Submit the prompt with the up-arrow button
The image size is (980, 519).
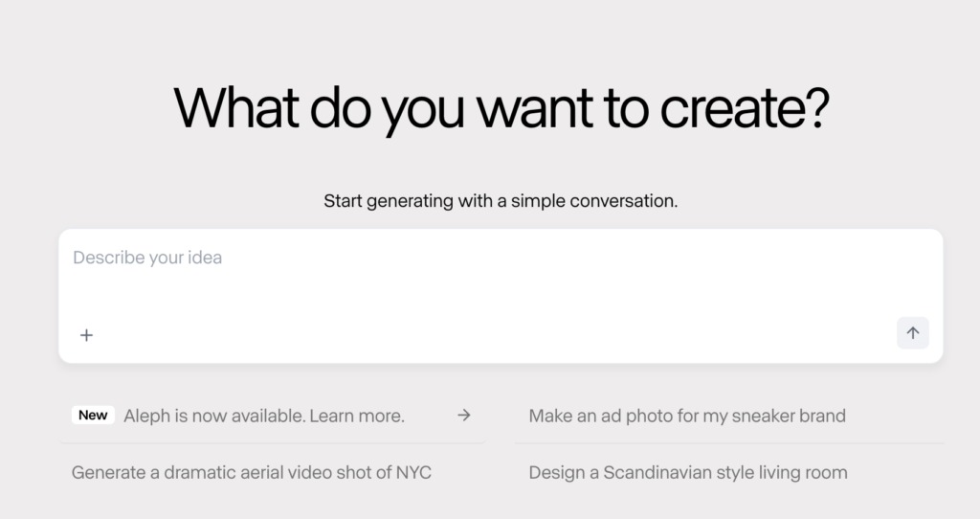click(x=912, y=332)
